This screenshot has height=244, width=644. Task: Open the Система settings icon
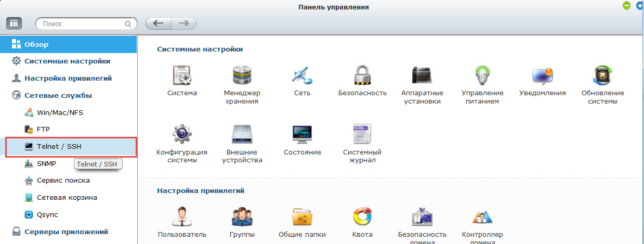pyautogui.click(x=182, y=75)
